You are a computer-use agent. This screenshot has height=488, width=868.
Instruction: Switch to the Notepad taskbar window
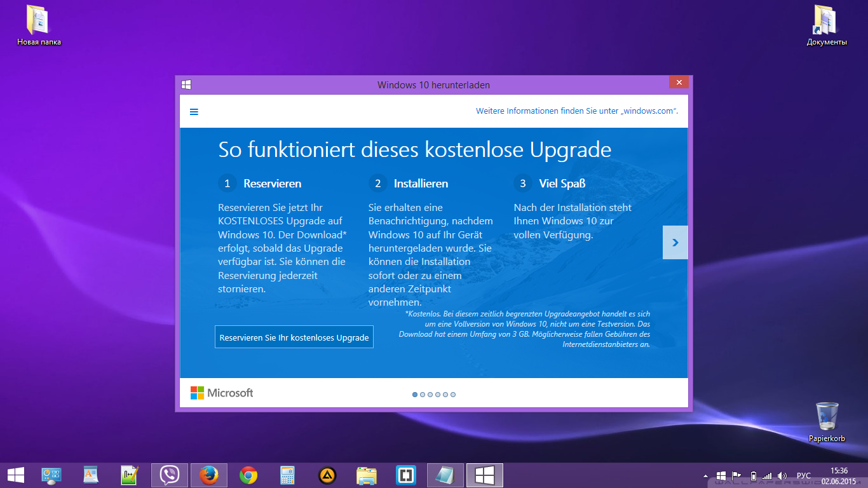pyautogui.click(x=445, y=475)
